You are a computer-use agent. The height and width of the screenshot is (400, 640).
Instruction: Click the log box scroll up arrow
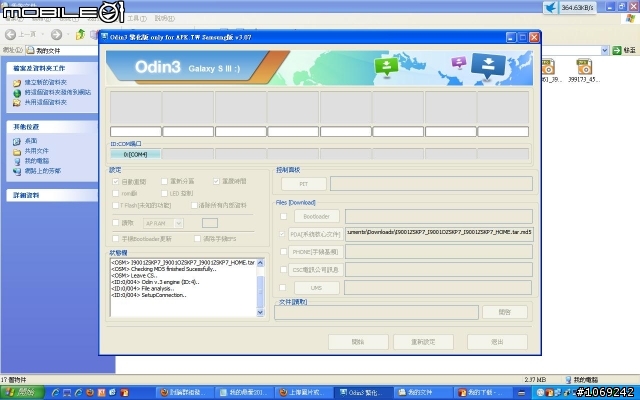(260, 263)
